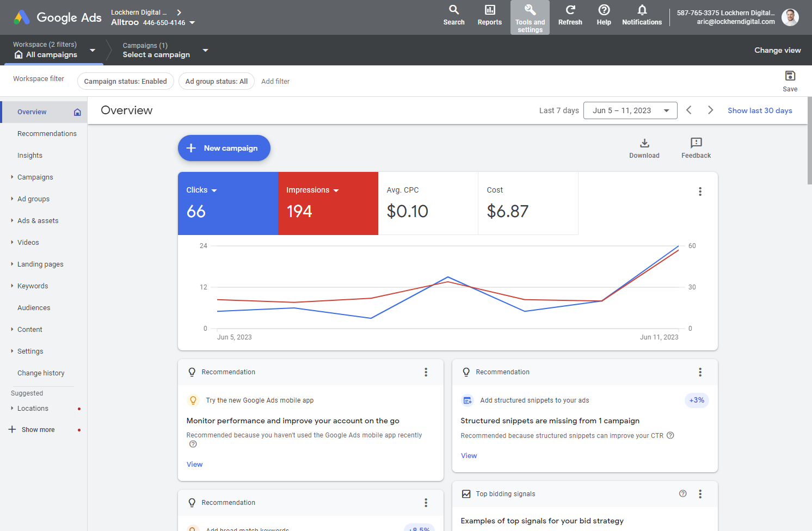Open Tools and settings
This screenshot has width=812, height=531.
pyautogui.click(x=530, y=17)
